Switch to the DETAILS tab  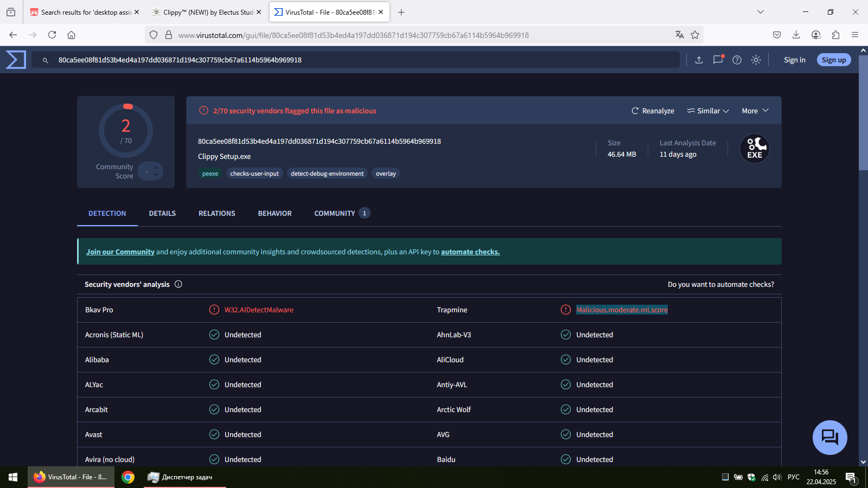tap(162, 213)
